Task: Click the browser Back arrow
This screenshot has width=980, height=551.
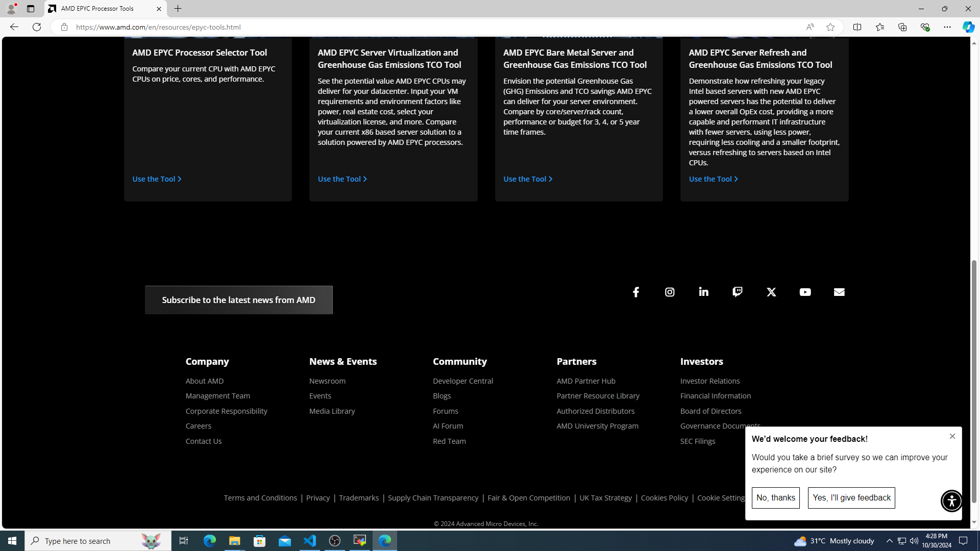Action: pyautogui.click(x=14, y=27)
